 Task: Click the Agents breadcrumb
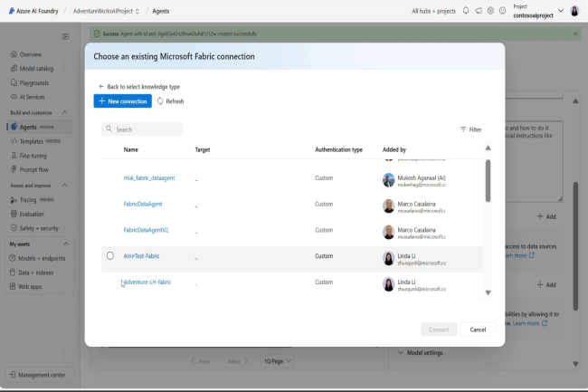tap(160, 11)
